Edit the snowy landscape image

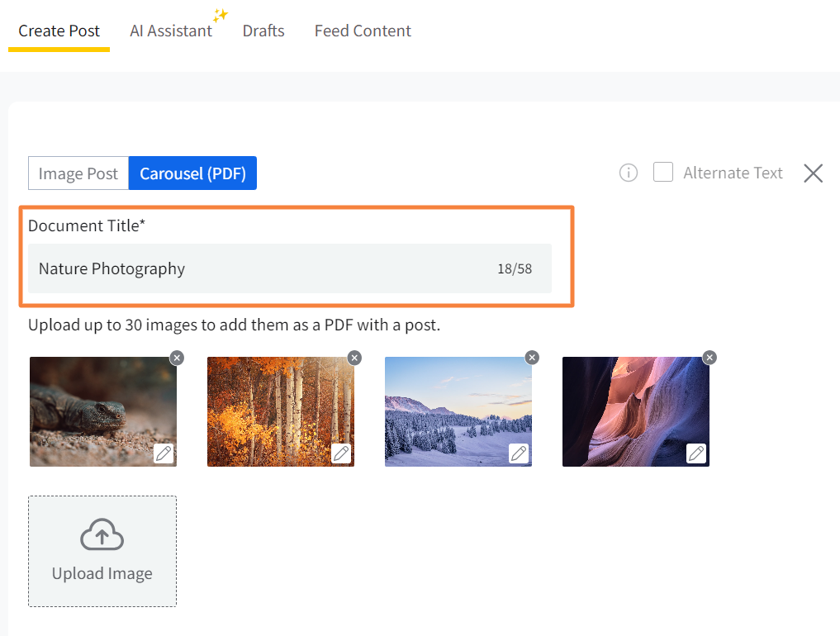click(x=519, y=453)
